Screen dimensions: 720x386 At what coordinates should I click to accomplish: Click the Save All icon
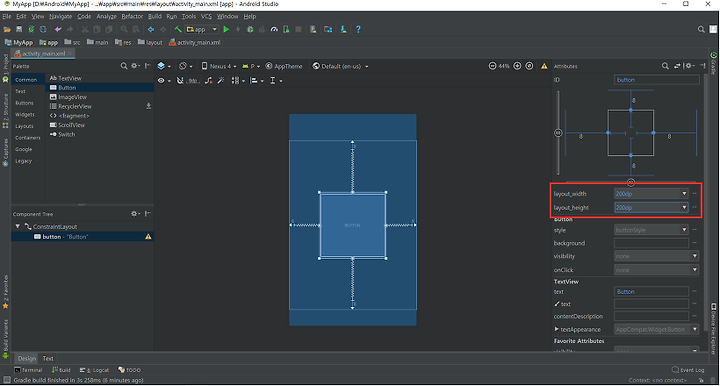19,29
